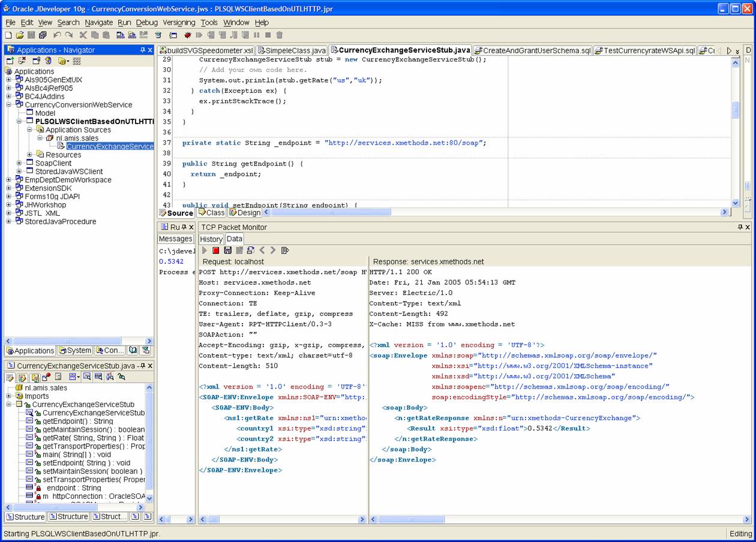This screenshot has height=542, width=756.
Task: Expand the EmpDeptDemoWorkspace tree node
Action: point(9,180)
